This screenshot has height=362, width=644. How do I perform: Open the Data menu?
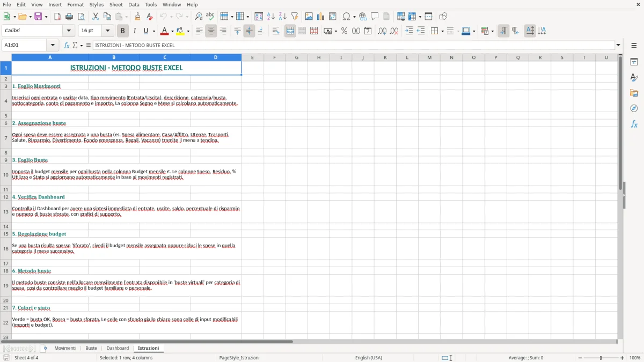[134, 4]
